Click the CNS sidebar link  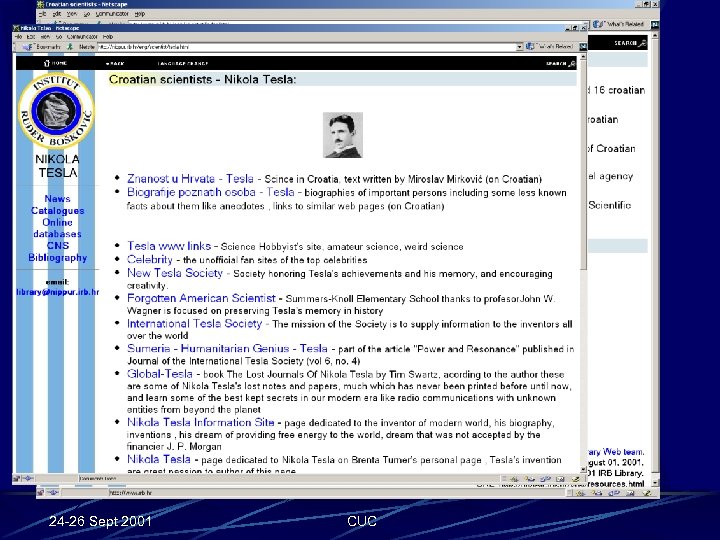coord(57,246)
